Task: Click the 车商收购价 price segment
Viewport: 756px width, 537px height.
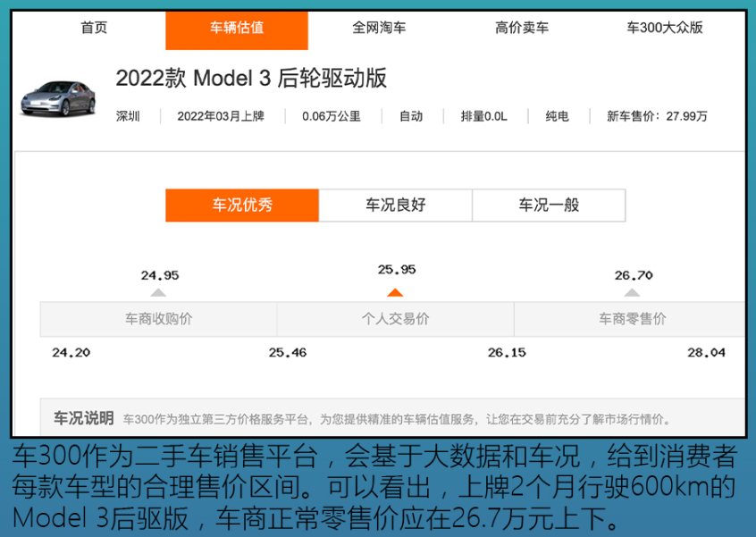Action: pos(159,319)
